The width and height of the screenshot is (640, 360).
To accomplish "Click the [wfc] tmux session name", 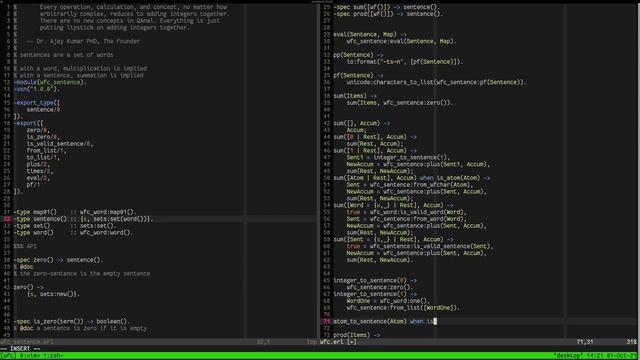I will point(8,356).
